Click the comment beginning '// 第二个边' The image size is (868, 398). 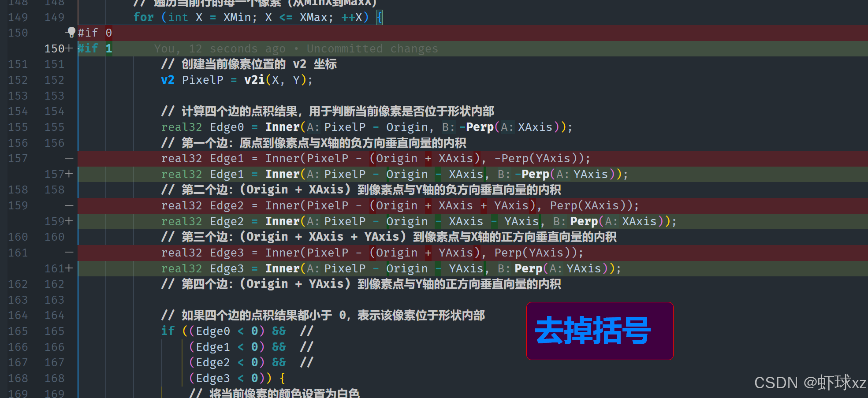point(361,190)
